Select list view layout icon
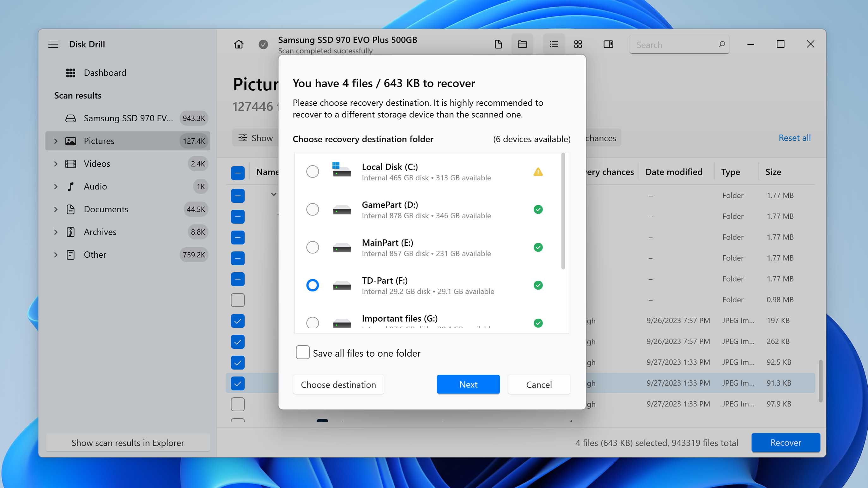This screenshot has height=488, width=868. pos(554,44)
